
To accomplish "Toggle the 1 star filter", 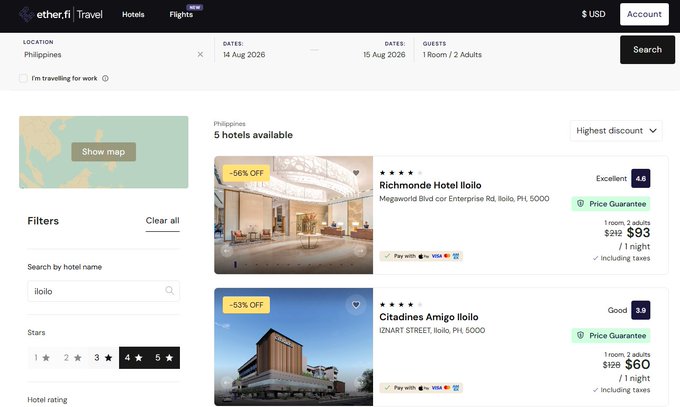I will point(42,358).
